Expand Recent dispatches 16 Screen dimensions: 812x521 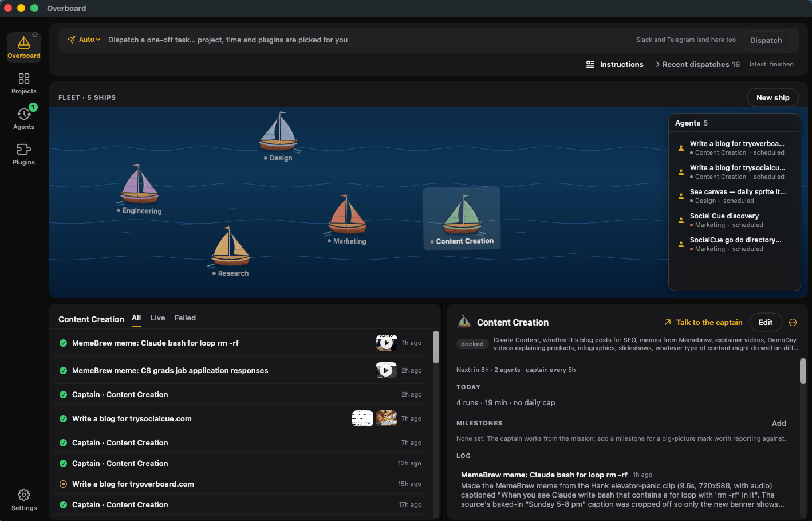pos(697,64)
